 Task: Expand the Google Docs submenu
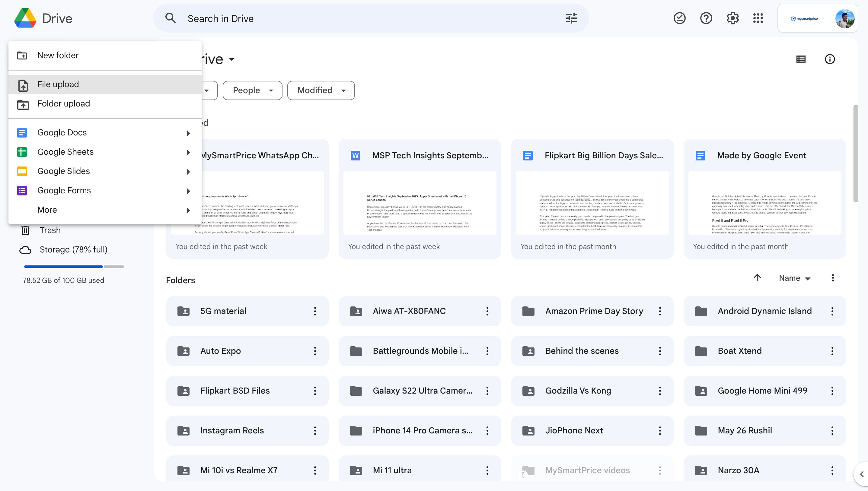[188, 133]
